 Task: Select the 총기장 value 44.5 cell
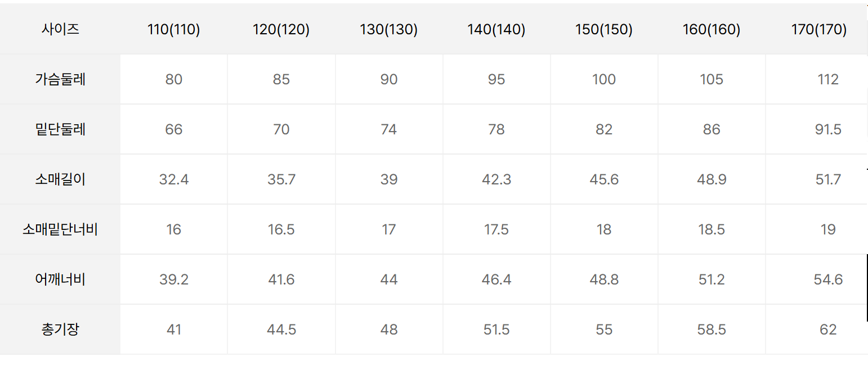pyautogui.click(x=281, y=329)
